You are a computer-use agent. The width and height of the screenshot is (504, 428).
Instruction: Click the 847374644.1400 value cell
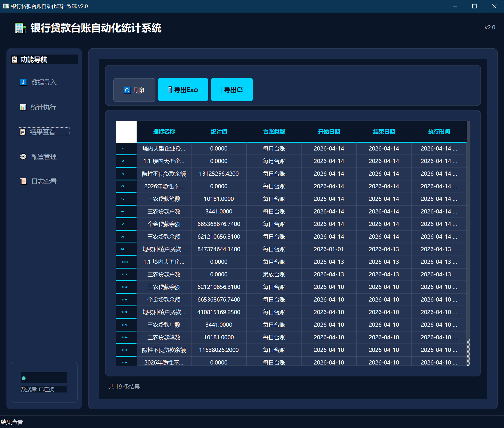219,249
